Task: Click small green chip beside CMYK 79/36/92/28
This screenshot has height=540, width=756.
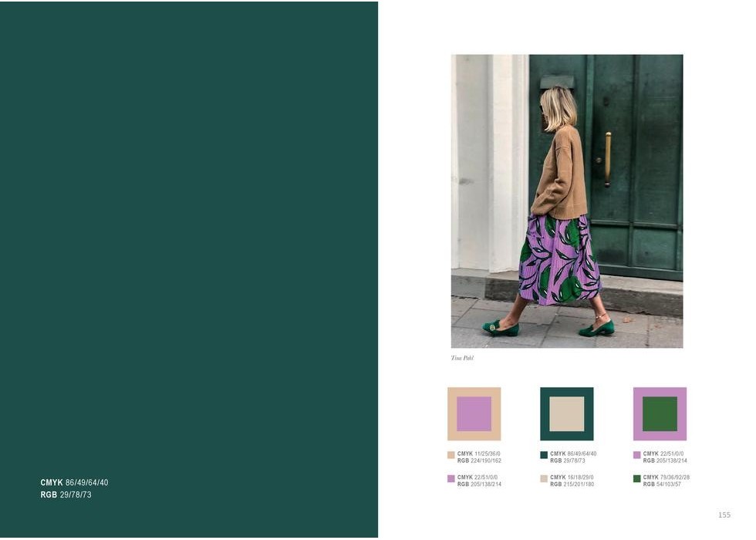Action: point(637,479)
